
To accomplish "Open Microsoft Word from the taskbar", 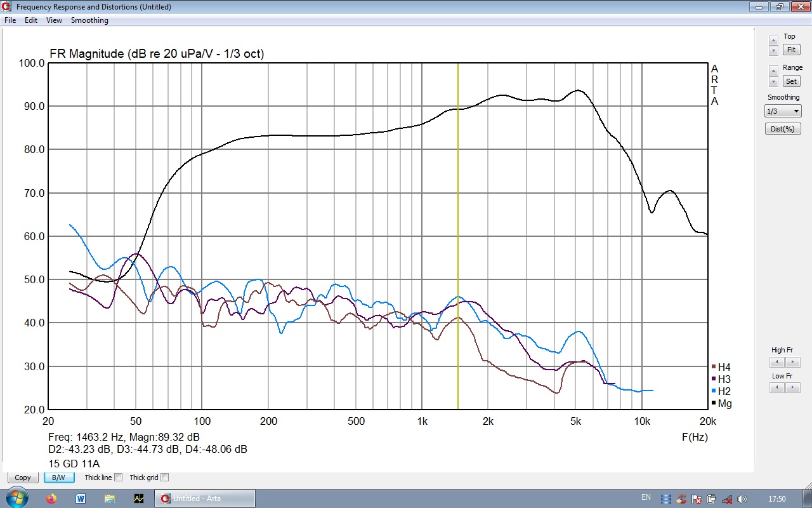I will click(81, 498).
